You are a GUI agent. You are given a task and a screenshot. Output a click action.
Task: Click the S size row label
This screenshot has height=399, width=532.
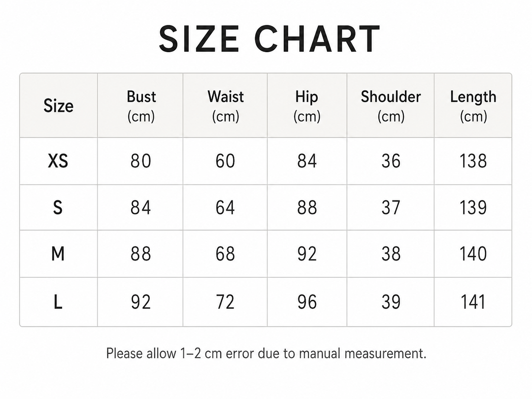point(58,207)
